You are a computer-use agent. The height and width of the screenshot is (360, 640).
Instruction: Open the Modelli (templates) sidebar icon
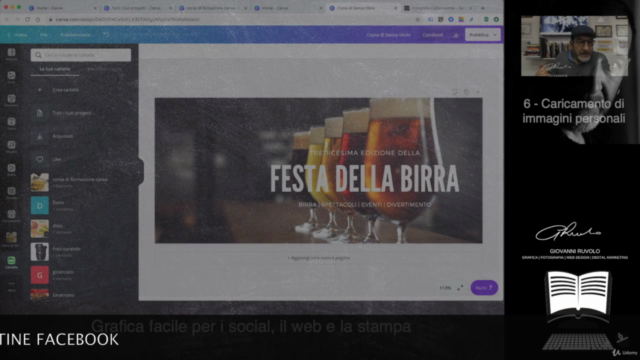point(11,54)
